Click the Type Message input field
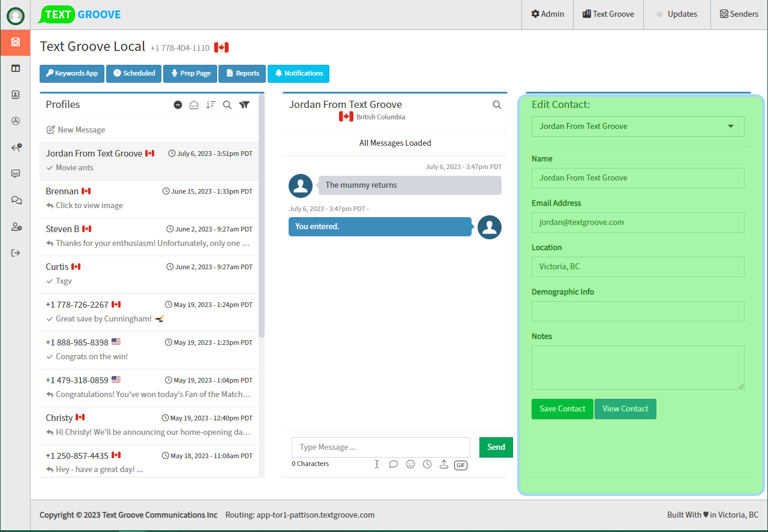768x532 pixels. (381, 447)
